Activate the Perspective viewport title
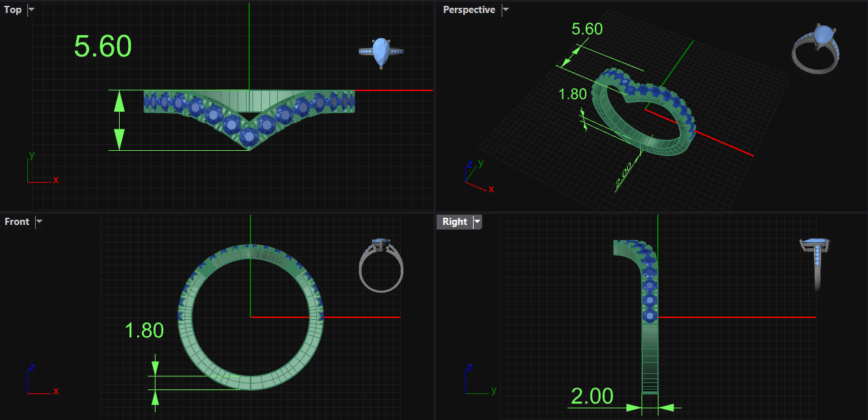868x420 pixels. point(468,10)
